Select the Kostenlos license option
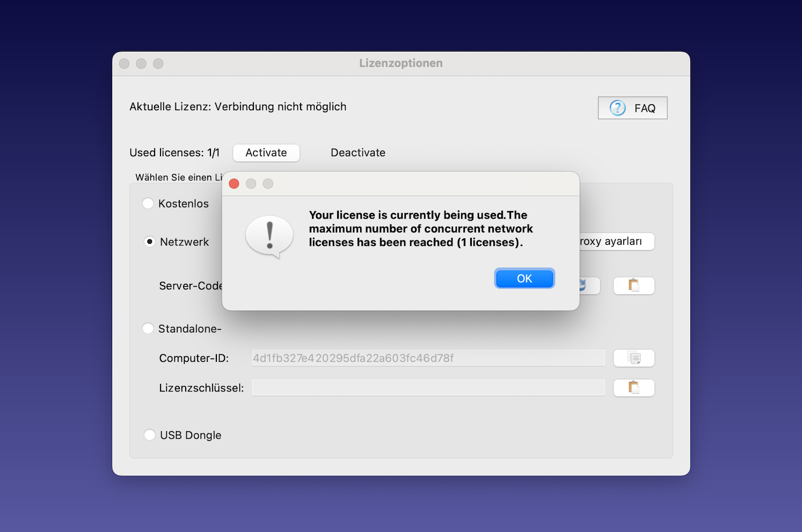 coord(148,203)
